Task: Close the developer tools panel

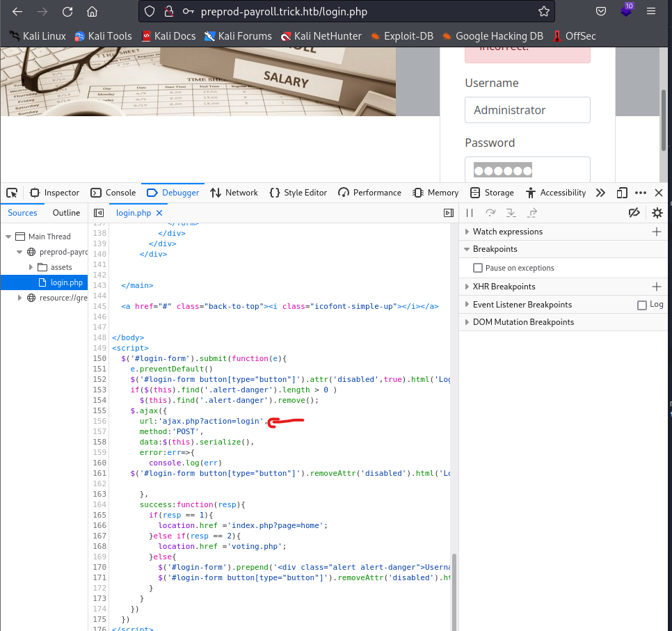Action: coord(659,193)
